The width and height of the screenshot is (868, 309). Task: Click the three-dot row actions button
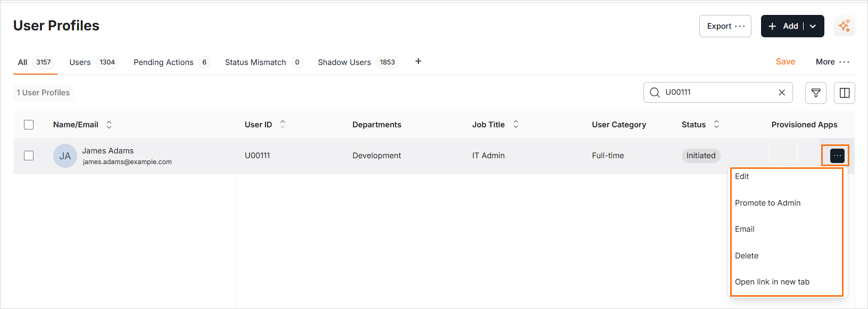(837, 156)
